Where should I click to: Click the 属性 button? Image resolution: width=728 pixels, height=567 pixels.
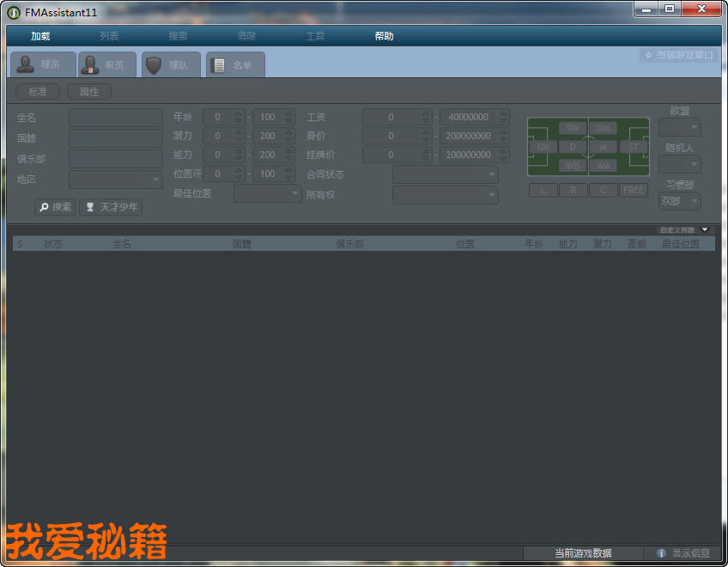tap(89, 92)
